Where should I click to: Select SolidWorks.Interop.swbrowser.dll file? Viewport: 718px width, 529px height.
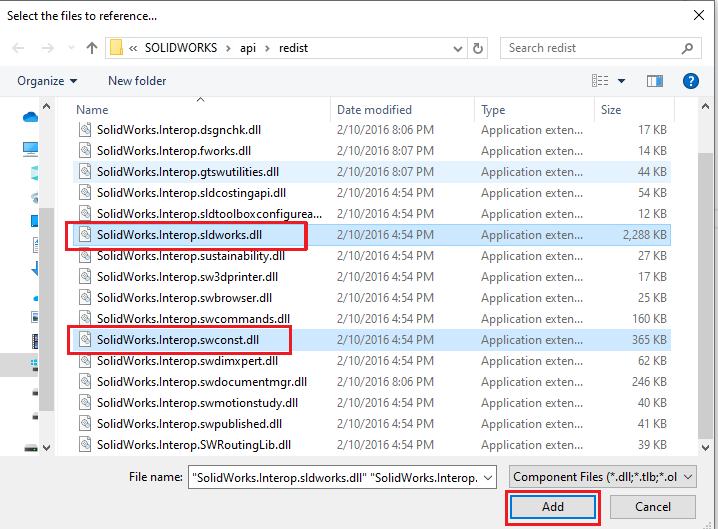point(372,298)
